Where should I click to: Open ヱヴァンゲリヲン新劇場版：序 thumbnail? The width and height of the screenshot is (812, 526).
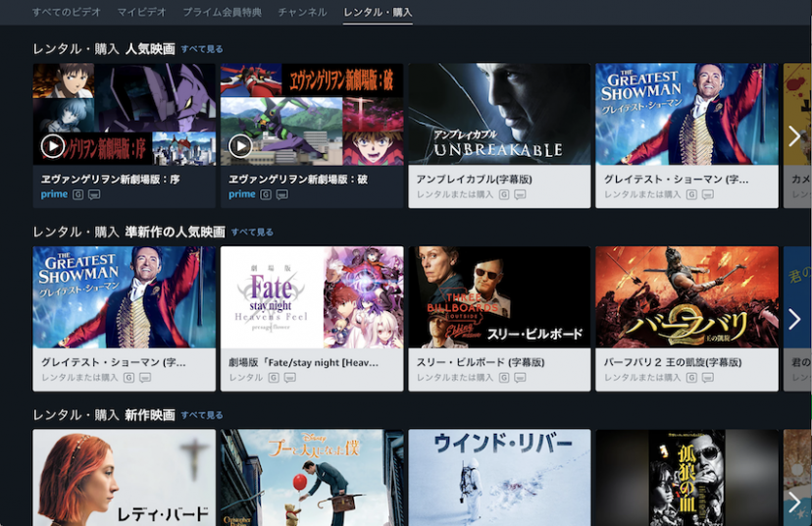tap(125, 115)
